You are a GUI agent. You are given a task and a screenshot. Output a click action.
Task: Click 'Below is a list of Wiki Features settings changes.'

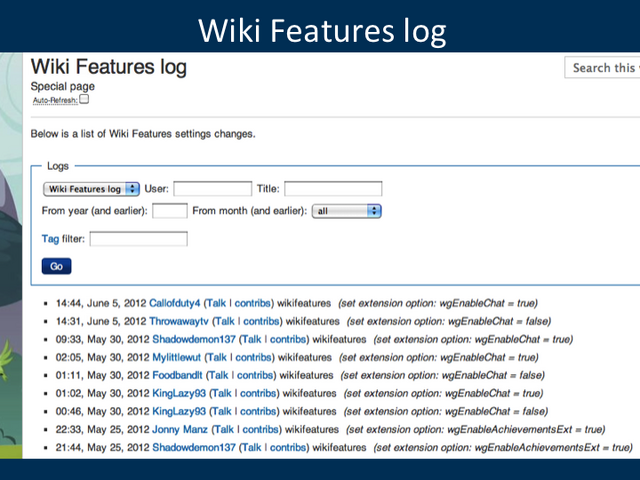[x=143, y=134]
